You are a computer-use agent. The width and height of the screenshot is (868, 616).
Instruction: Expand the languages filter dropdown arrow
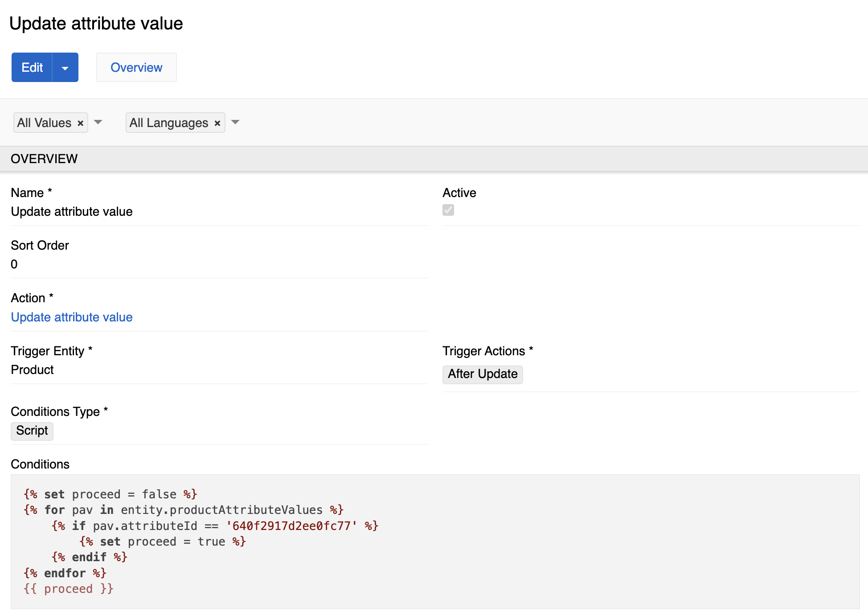(x=236, y=122)
